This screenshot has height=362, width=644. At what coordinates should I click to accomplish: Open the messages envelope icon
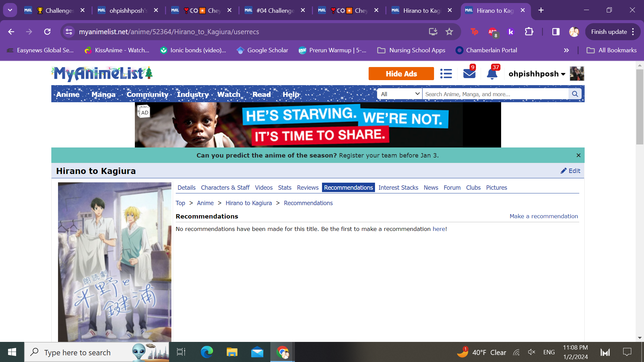click(469, 73)
